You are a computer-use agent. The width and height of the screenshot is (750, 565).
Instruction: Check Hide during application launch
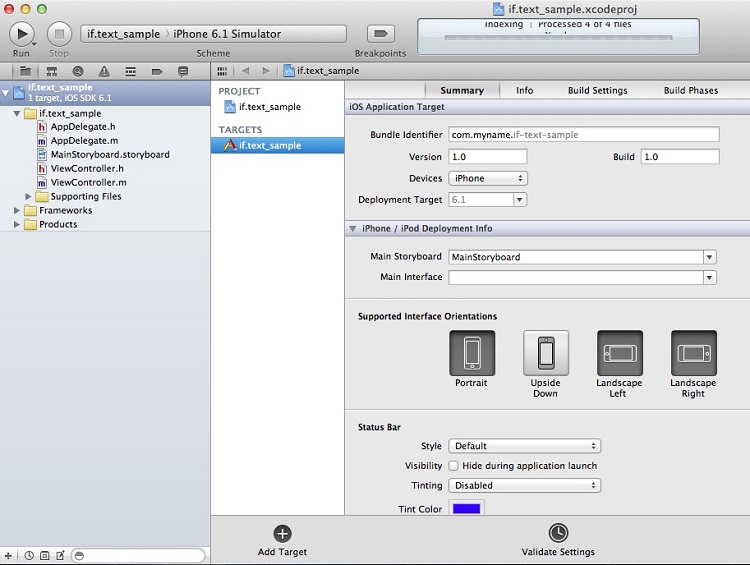coord(453,465)
